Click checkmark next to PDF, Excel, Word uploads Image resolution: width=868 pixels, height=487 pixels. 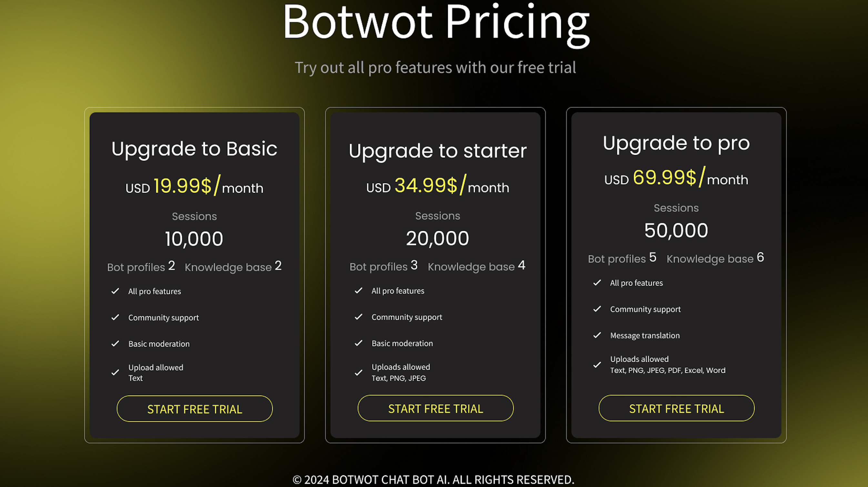[597, 365]
